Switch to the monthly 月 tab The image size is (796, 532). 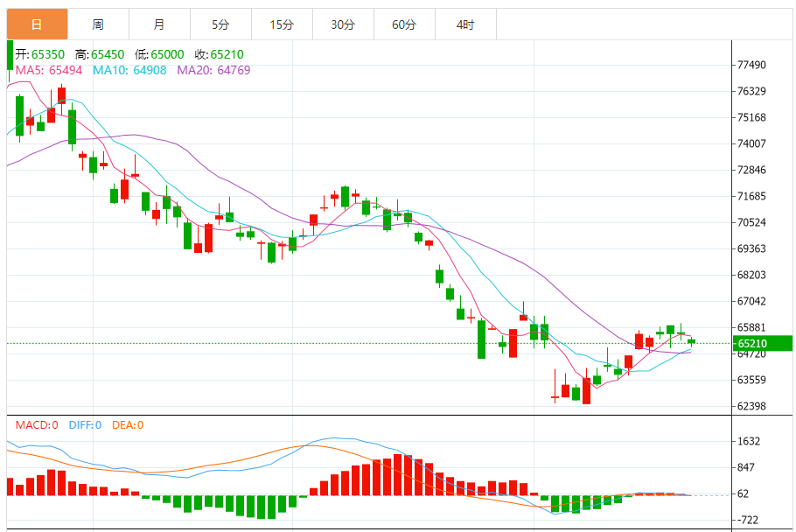point(159,24)
